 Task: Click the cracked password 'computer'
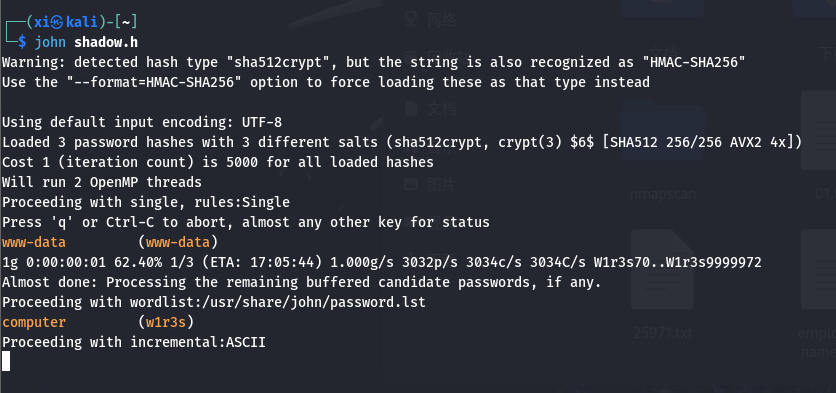(x=34, y=322)
